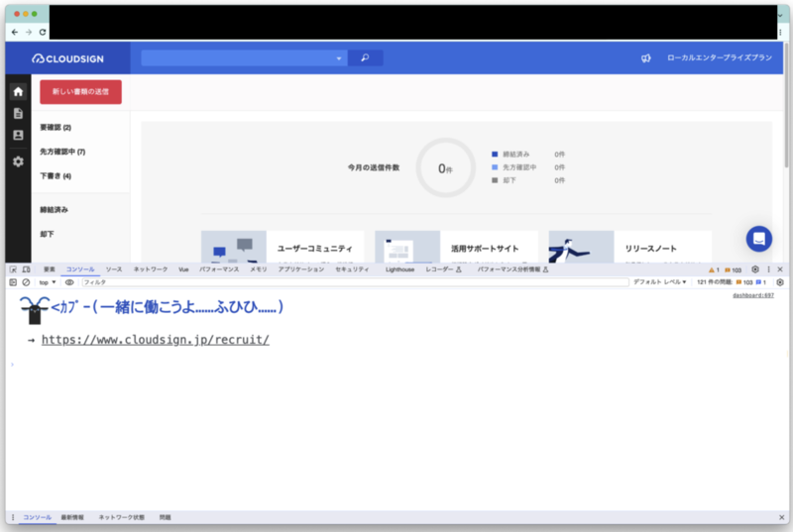The height and width of the screenshot is (532, 793).
Task: Activate DevTools inspect element picker icon
Action: coord(13,269)
